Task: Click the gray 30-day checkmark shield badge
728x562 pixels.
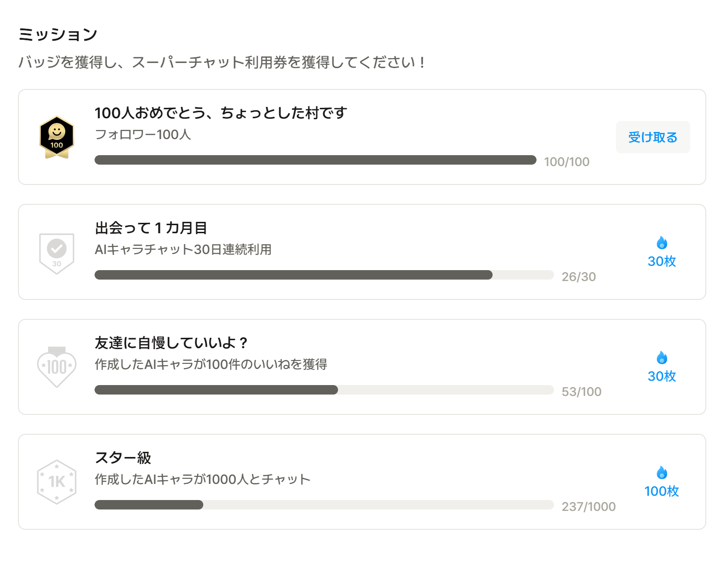Action: tap(57, 253)
